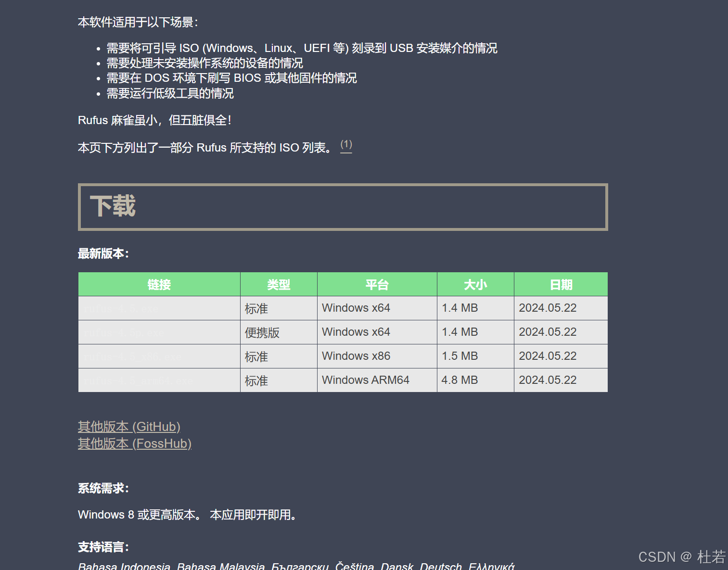Click the 平台 column header

pos(377,284)
